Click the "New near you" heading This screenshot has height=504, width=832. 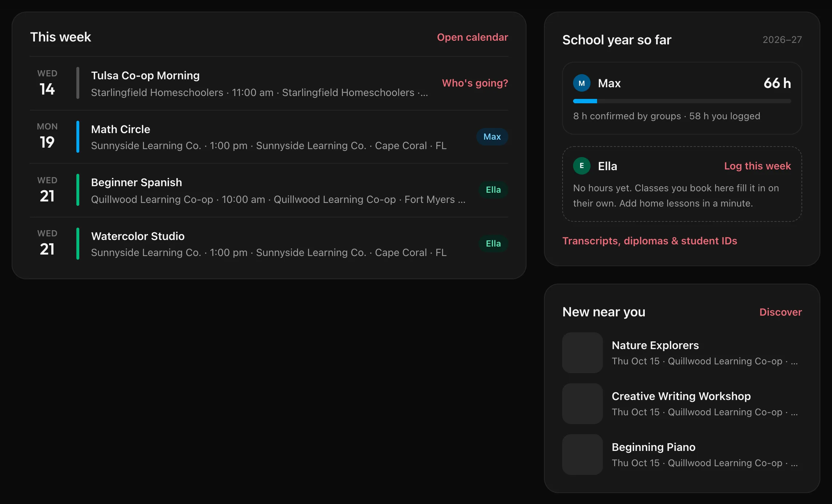(604, 312)
